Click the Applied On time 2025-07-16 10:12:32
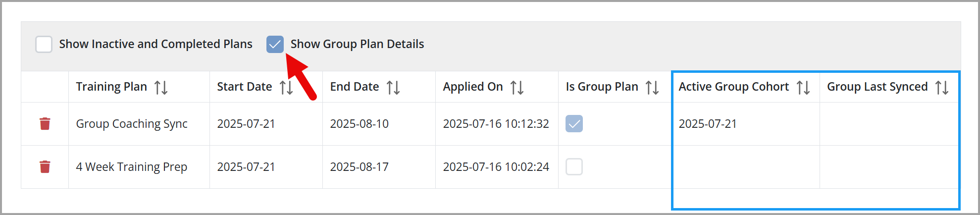 496,124
